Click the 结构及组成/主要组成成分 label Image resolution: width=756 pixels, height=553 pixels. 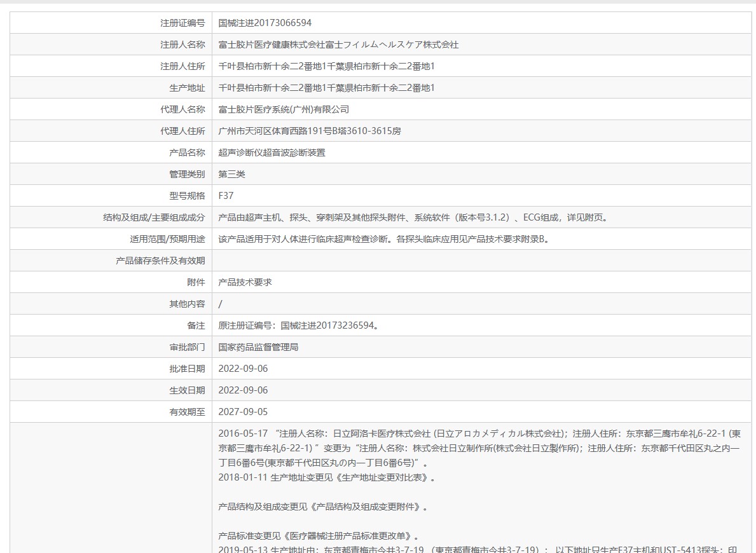(154, 217)
